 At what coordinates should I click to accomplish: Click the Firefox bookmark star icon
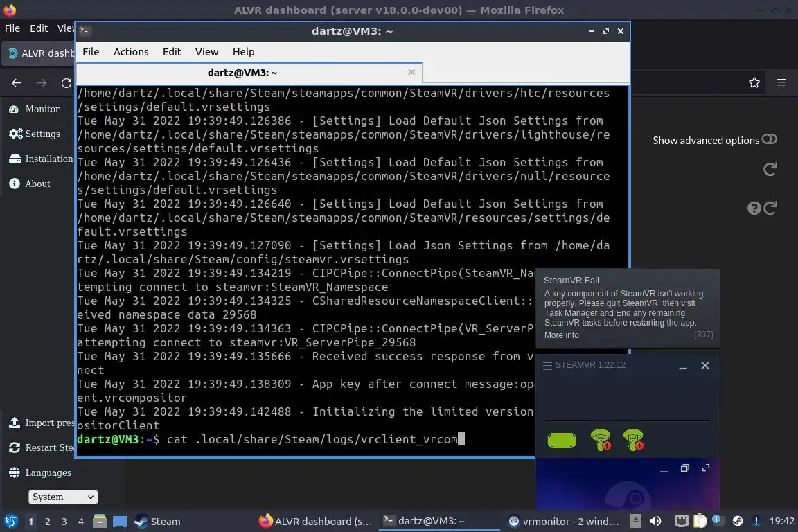coord(754,82)
